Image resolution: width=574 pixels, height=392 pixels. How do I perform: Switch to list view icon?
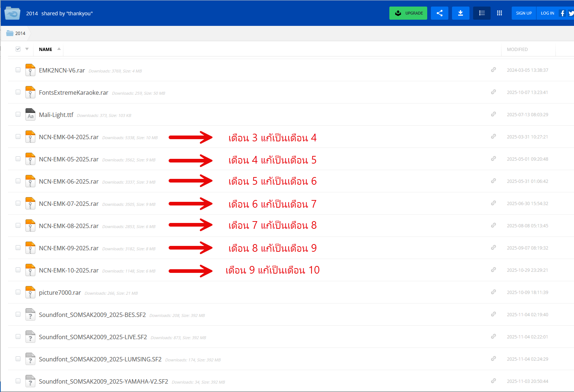[x=481, y=13]
